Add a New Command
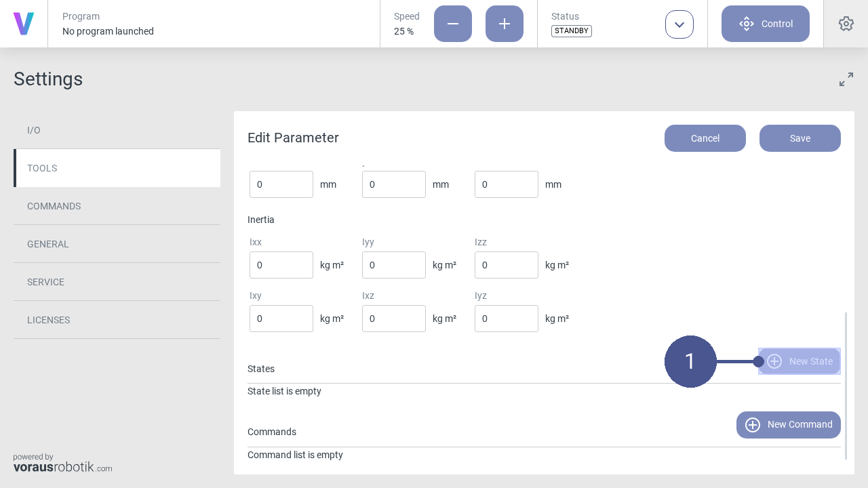The width and height of the screenshot is (868, 488). pos(789,425)
